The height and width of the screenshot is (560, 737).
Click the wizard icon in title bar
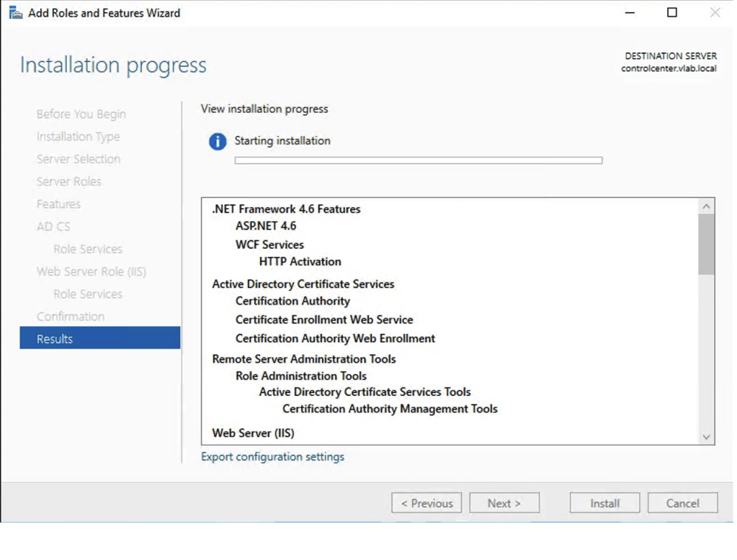tap(15, 13)
